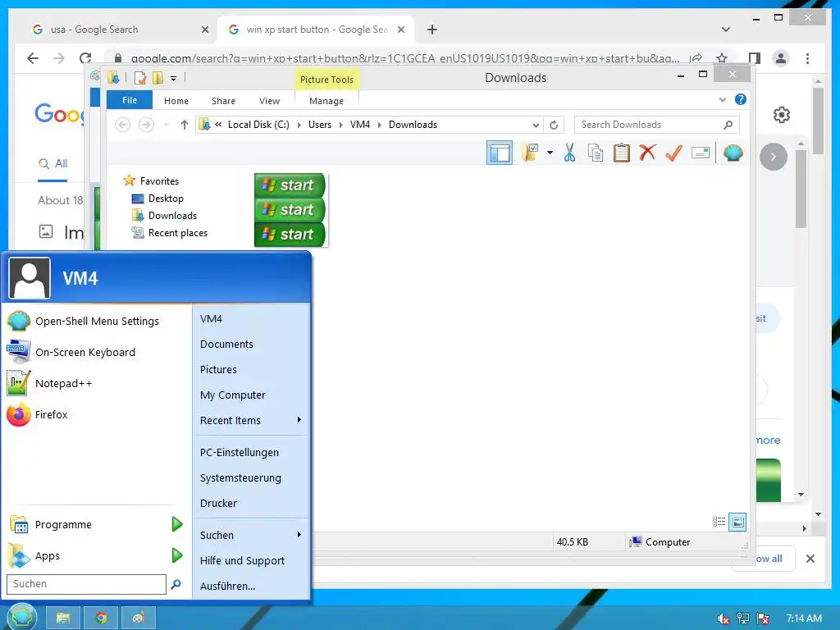
Task: Click the folder options icon in Explorer toolbar
Action: click(531, 153)
